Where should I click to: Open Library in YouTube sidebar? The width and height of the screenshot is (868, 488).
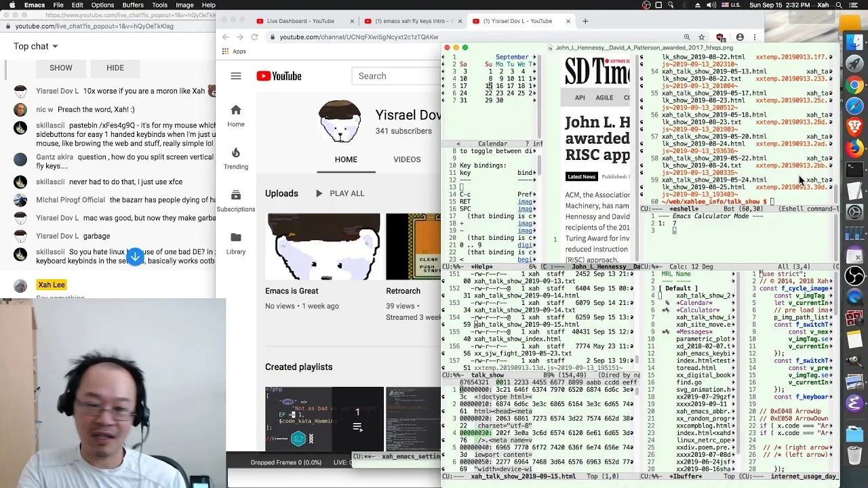pyautogui.click(x=236, y=243)
